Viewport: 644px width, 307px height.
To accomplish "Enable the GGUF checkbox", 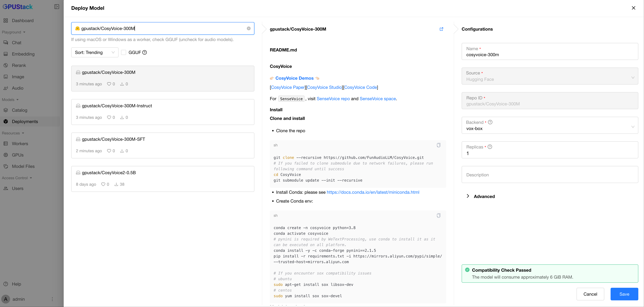I will pos(124,53).
